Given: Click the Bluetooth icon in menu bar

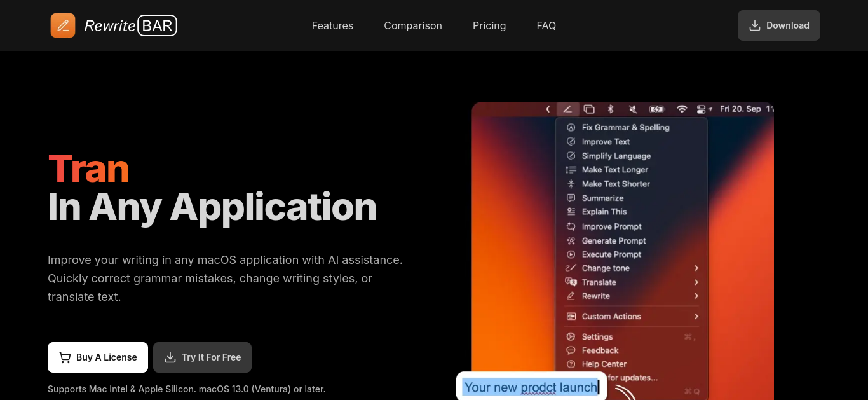Looking at the screenshot, I should coord(611,109).
